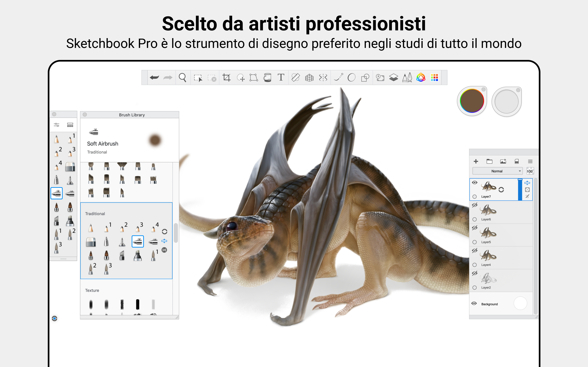
Task: Open the Perspective Guides tool
Action: click(x=309, y=78)
